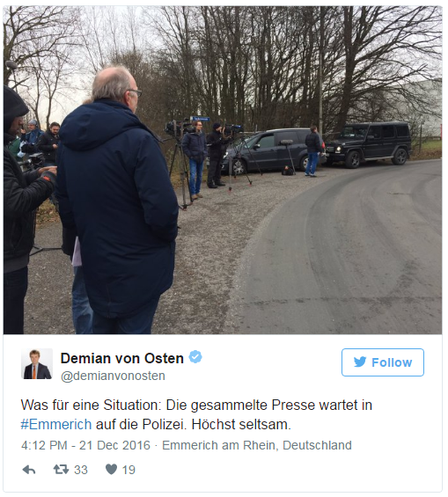Click the retweet icon
Screen dimensions: 448x497
61,470
